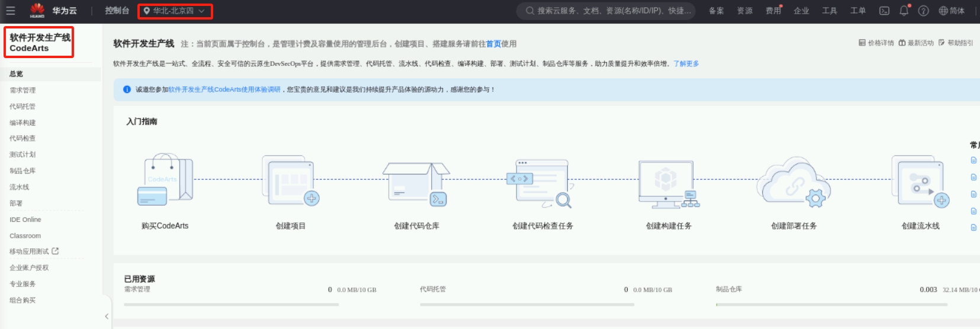This screenshot has width=980, height=329.
Task: Expand the 华北-北京四 region selector
Action: tap(174, 11)
